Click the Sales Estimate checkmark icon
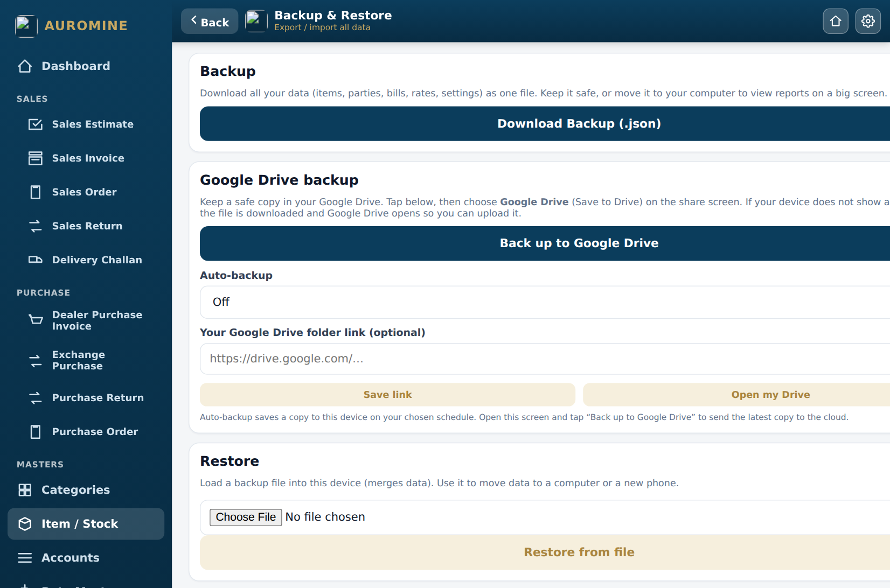 click(x=36, y=124)
